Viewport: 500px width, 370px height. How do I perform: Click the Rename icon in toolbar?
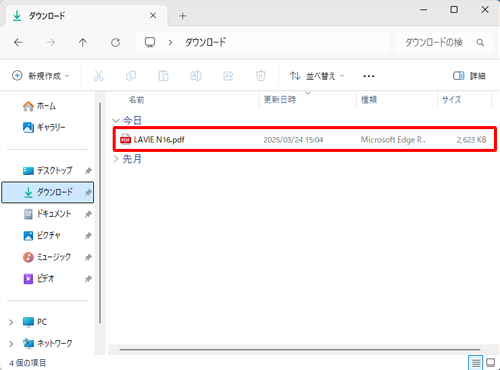tap(196, 76)
